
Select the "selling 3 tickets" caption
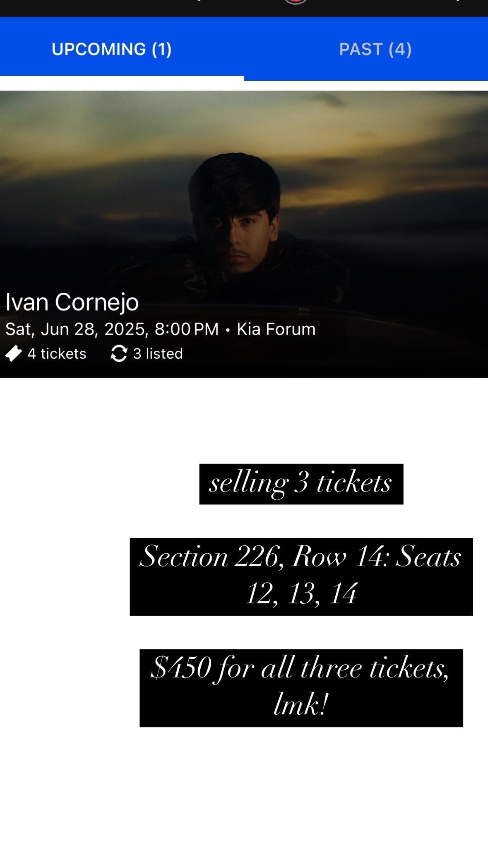click(301, 483)
